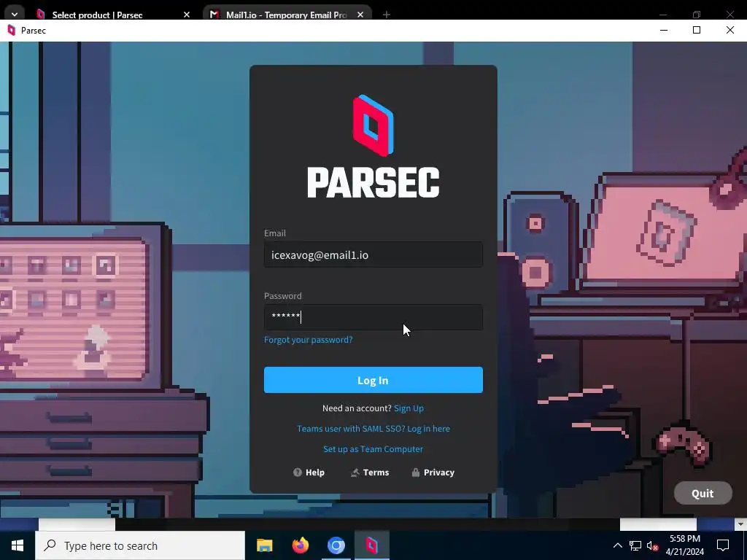
Task: Click the Terms gavel icon
Action: (355, 472)
